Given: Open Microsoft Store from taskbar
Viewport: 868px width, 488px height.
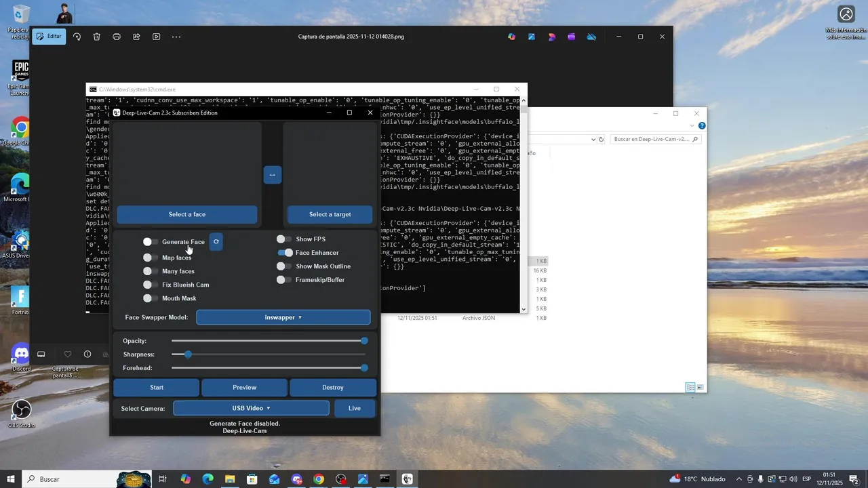Looking at the screenshot, I should pyautogui.click(x=252, y=479).
